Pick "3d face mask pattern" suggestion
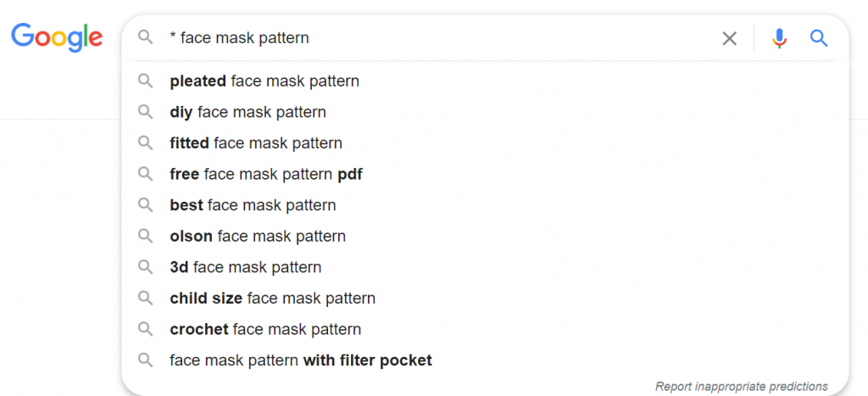The width and height of the screenshot is (868, 396). click(x=246, y=267)
